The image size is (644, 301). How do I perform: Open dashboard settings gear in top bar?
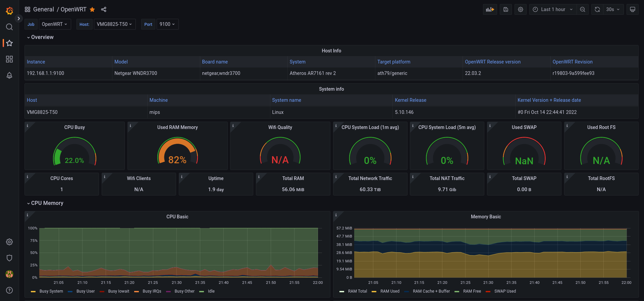click(521, 9)
